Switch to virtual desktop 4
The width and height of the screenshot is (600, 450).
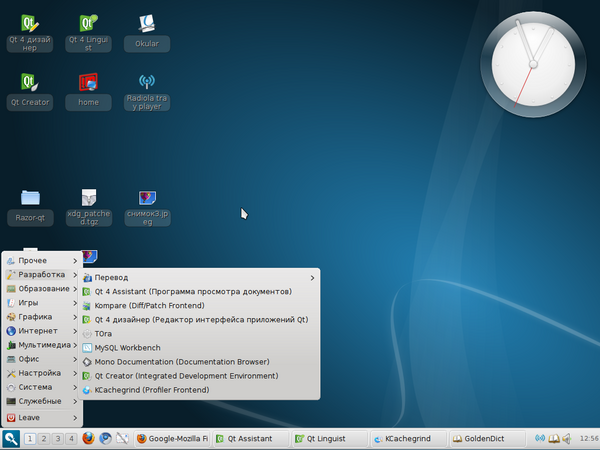coord(71,439)
